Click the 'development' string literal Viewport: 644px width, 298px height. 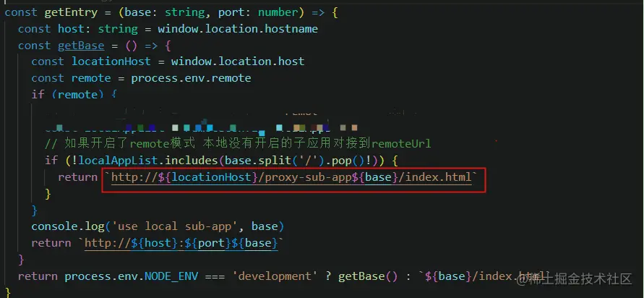[275, 276]
